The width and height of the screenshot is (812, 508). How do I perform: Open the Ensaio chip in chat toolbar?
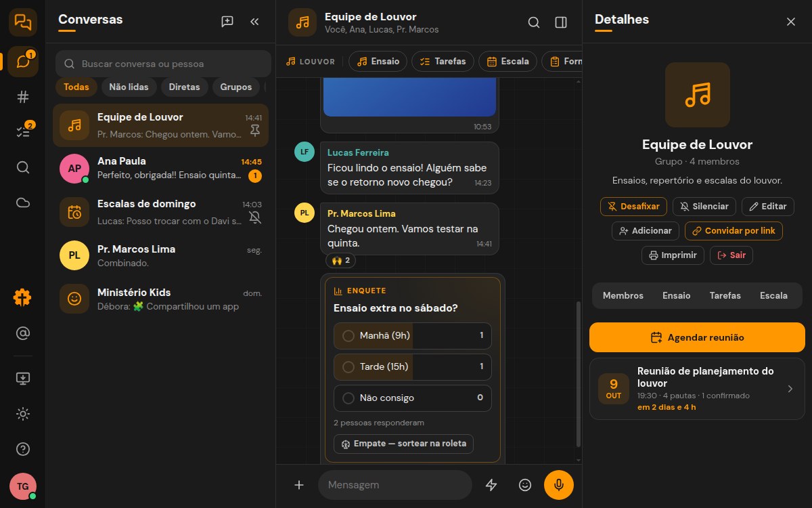pos(378,61)
